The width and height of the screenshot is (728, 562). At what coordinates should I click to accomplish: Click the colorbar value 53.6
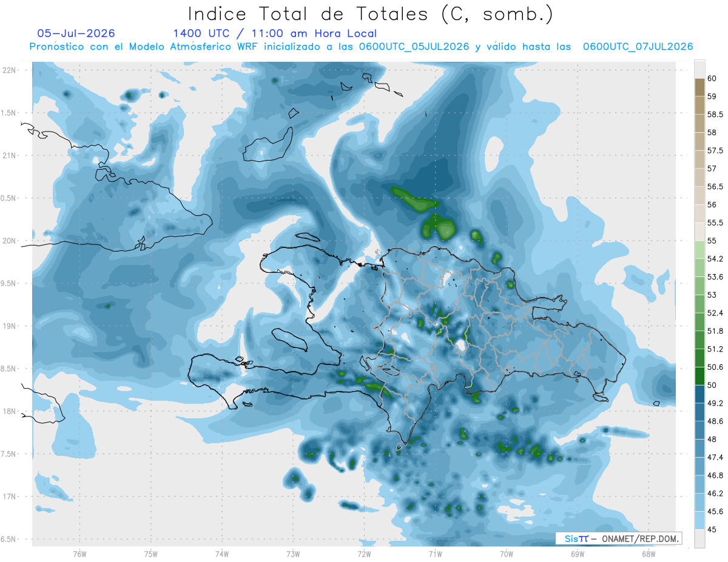point(715,277)
